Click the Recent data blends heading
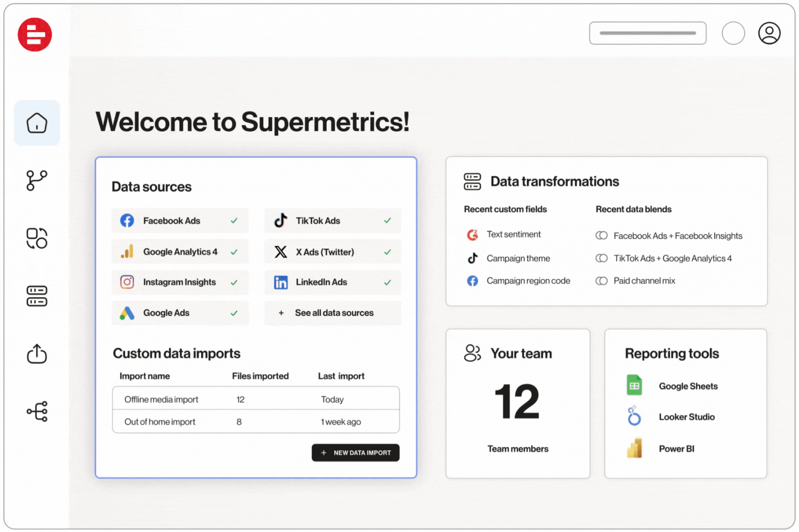The height and width of the screenshot is (532, 799). [x=634, y=209]
